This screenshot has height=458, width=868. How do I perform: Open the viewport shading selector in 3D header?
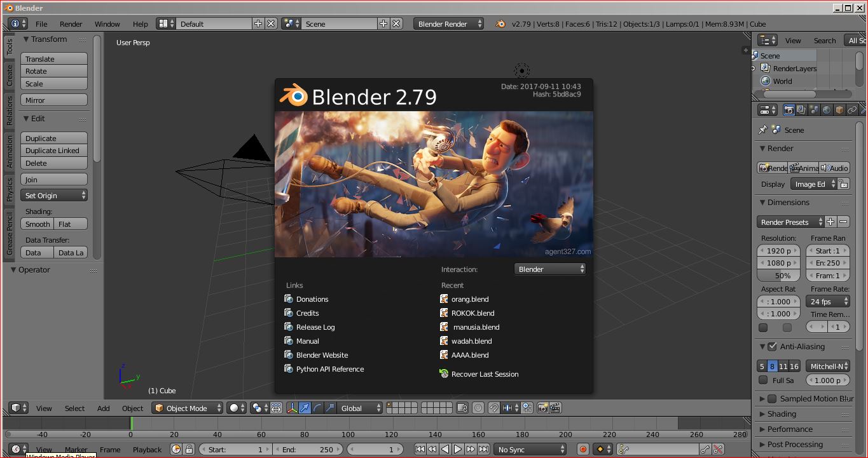click(x=237, y=408)
